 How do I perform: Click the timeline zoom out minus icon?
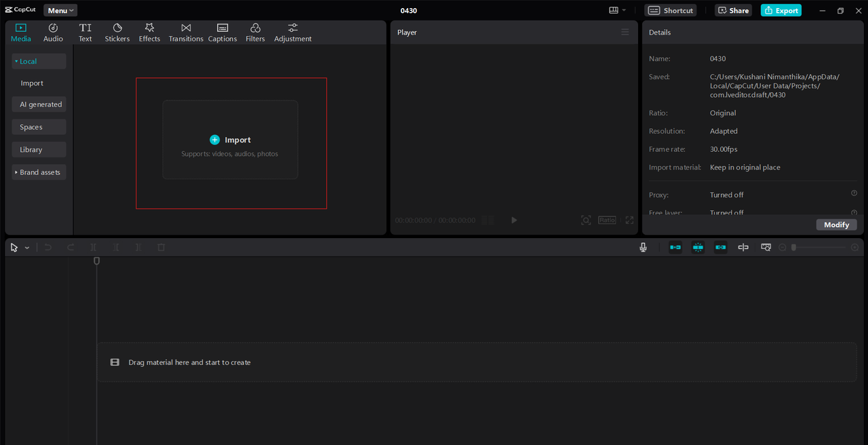click(x=782, y=248)
